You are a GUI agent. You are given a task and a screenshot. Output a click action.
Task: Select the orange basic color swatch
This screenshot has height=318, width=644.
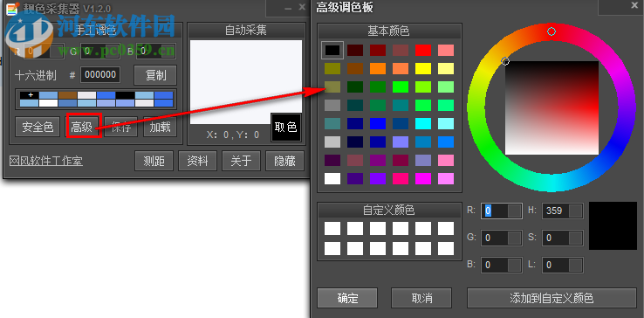coord(378,68)
